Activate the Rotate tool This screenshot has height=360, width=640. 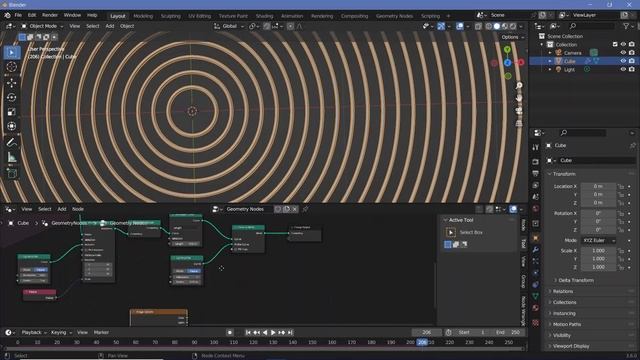12,97
